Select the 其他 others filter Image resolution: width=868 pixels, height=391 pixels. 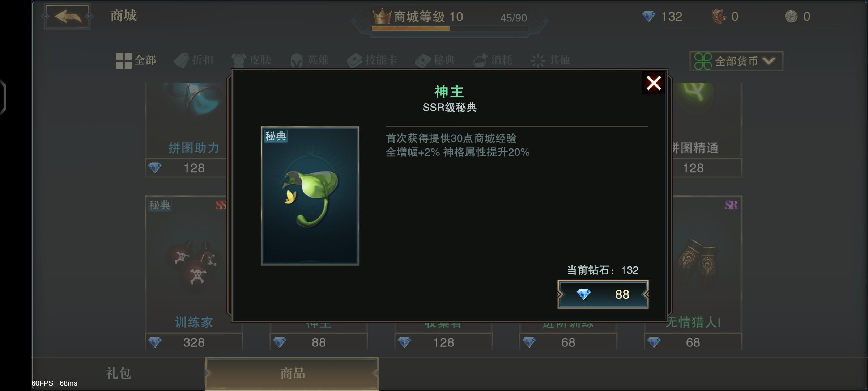click(550, 60)
